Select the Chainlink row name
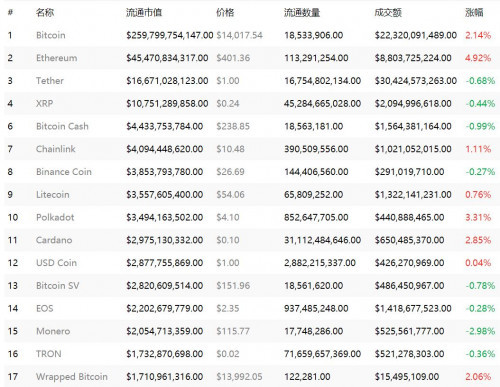Image resolution: width=500 pixels, height=387 pixels. click(56, 149)
